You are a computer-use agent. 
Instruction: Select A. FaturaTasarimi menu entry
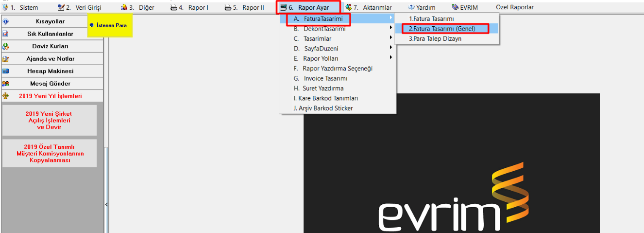coord(337,18)
